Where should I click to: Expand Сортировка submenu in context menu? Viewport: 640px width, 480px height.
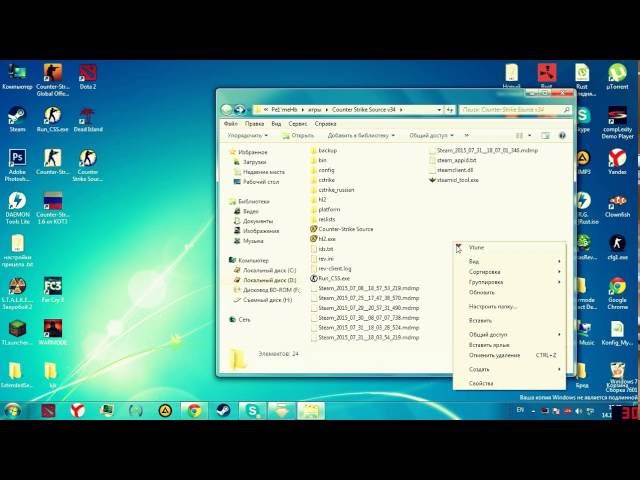tap(509, 272)
